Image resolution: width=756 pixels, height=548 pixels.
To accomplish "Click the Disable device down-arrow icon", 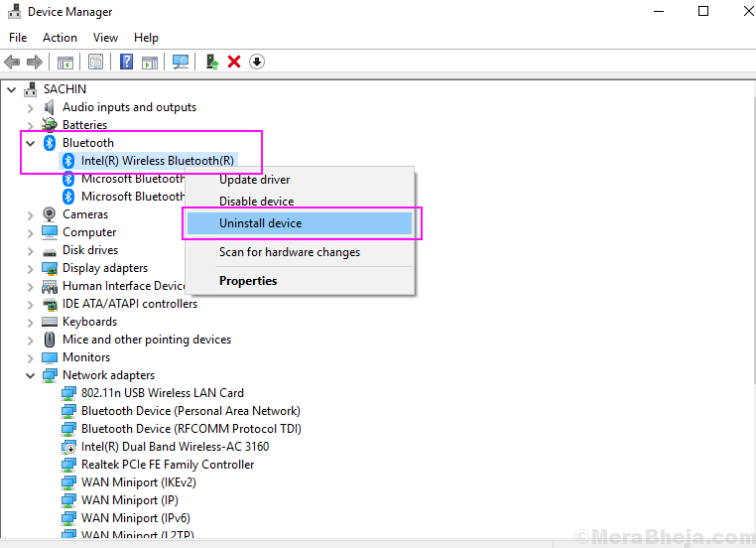I will click(x=257, y=62).
